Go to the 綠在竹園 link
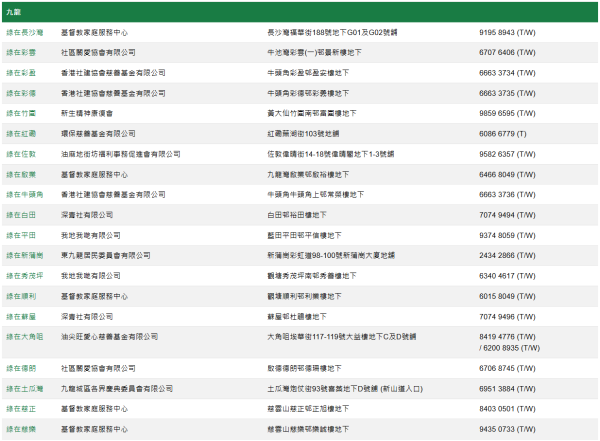This screenshot has width=600, height=441. (20, 113)
